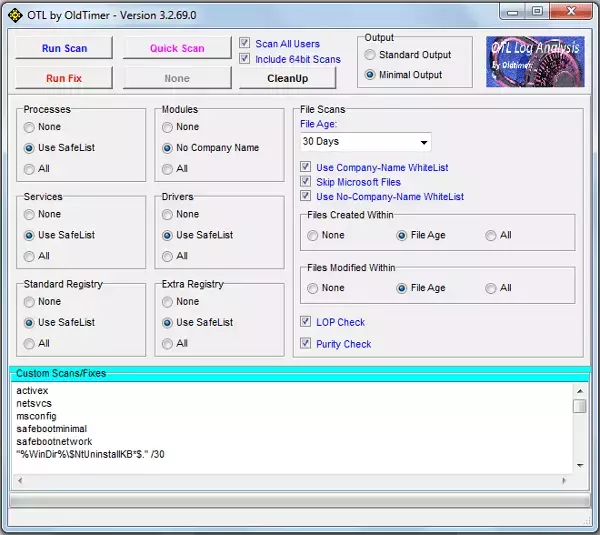The image size is (600, 535).
Task: Click the progress bar at the bottom
Action: (300, 500)
